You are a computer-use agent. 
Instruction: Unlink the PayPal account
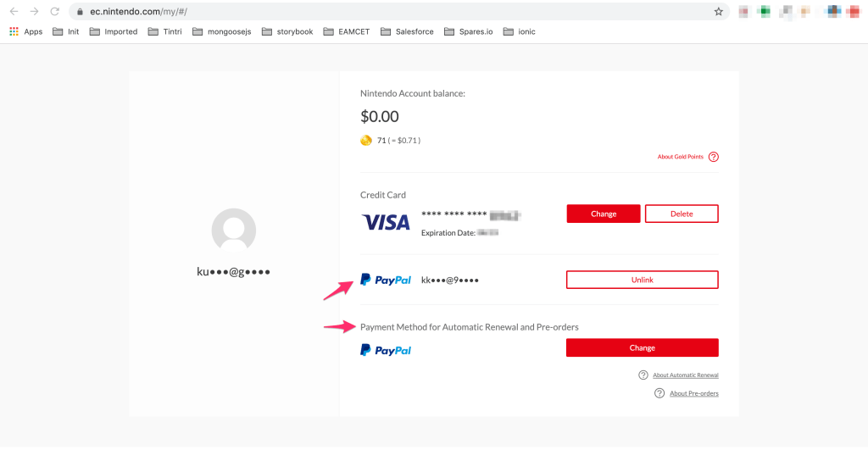coord(642,280)
